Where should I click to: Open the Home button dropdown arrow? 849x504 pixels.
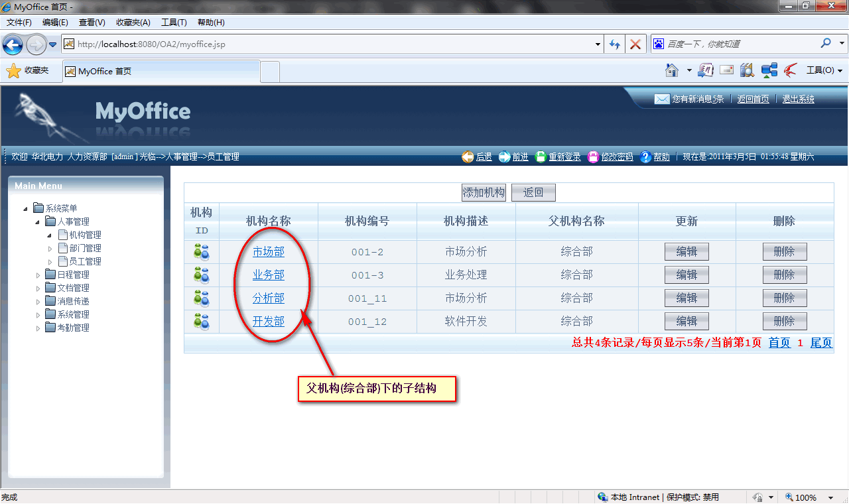click(688, 70)
